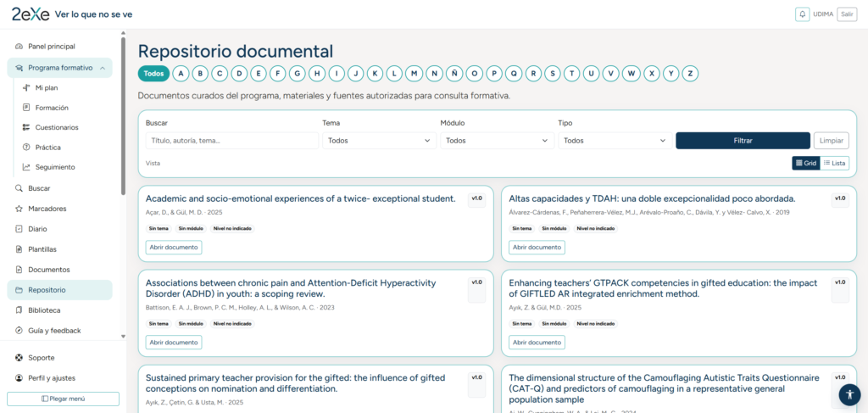Open document for Academic and socio-emotional experiences
Image resolution: width=868 pixels, height=413 pixels.
coord(174,248)
